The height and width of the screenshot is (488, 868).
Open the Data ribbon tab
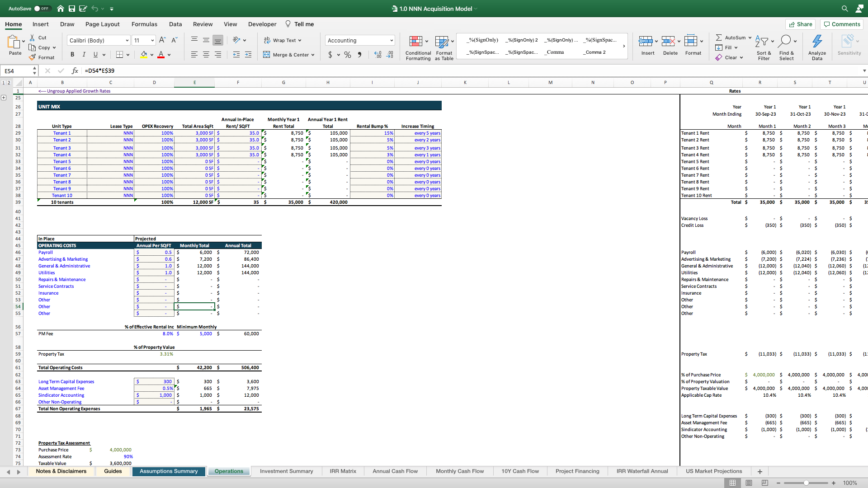(x=175, y=24)
